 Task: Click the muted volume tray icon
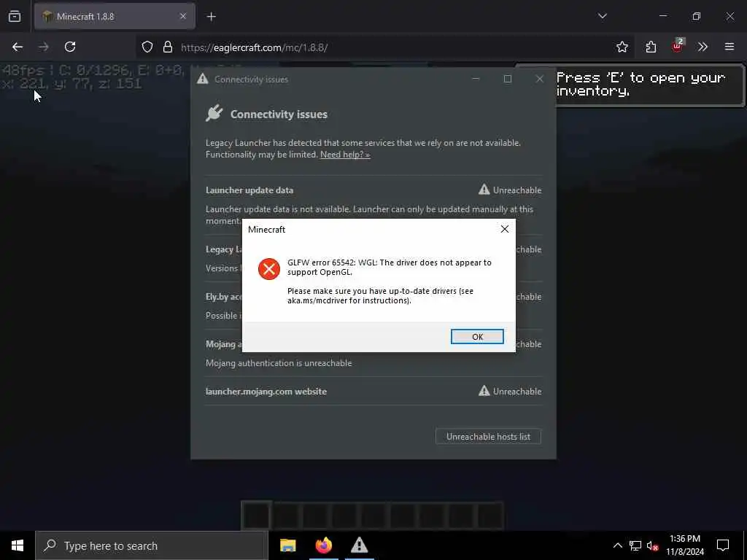pos(653,545)
